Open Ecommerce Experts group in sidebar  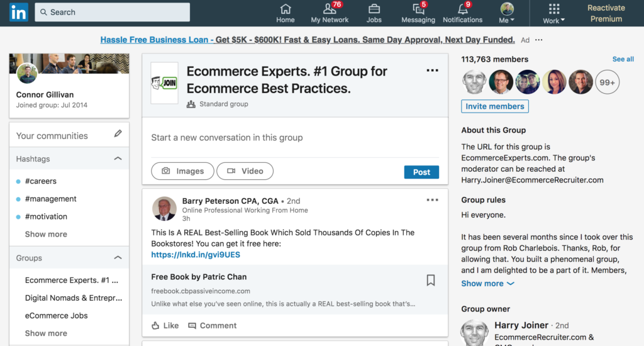72,280
